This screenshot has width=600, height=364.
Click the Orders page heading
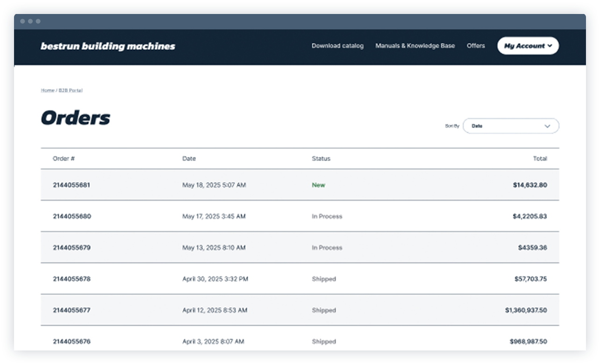click(76, 118)
